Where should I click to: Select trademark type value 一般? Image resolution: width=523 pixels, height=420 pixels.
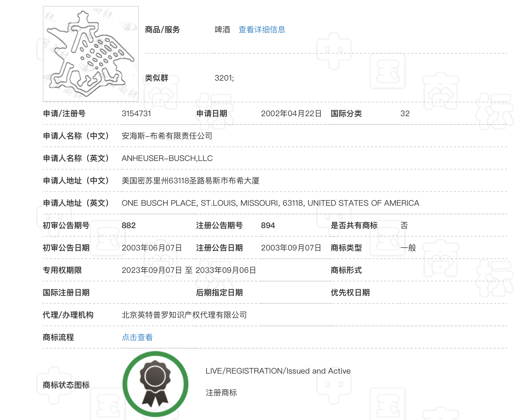coord(408,248)
